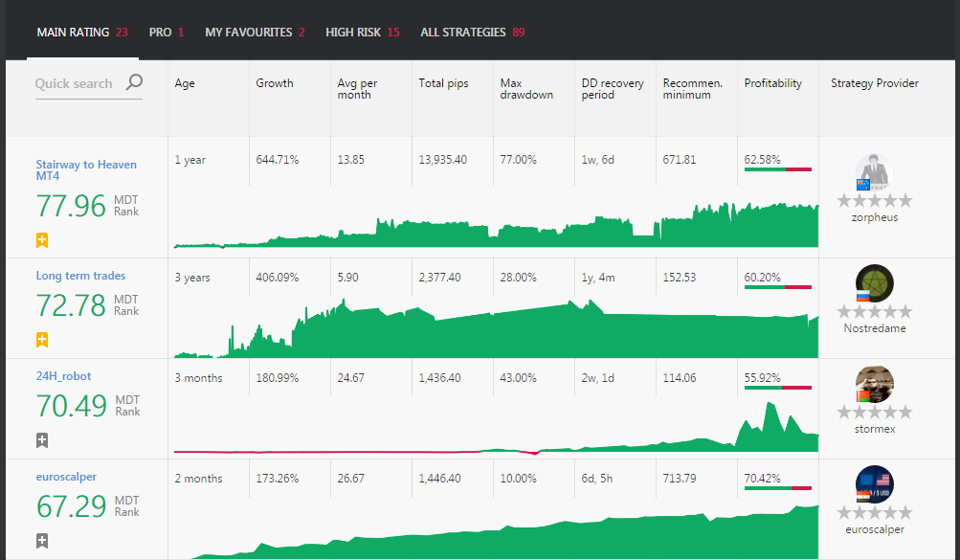Viewport: 960px width, 560px height.
Task: Click the 10.00% max drawdown value
Action: point(518,478)
